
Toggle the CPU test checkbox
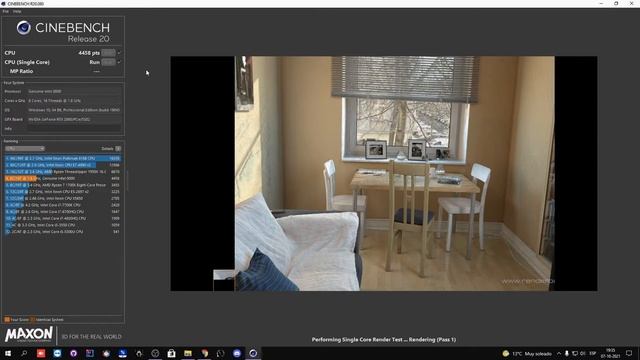pos(119,53)
